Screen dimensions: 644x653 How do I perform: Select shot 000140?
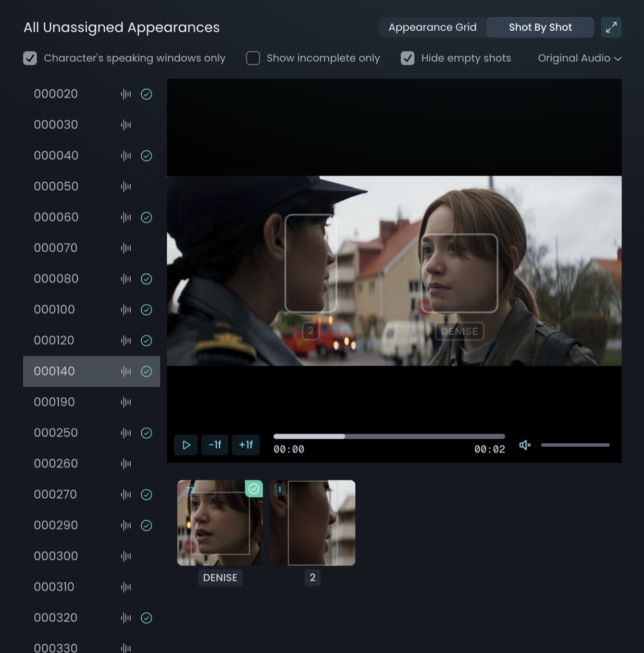pyautogui.click(x=91, y=371)
